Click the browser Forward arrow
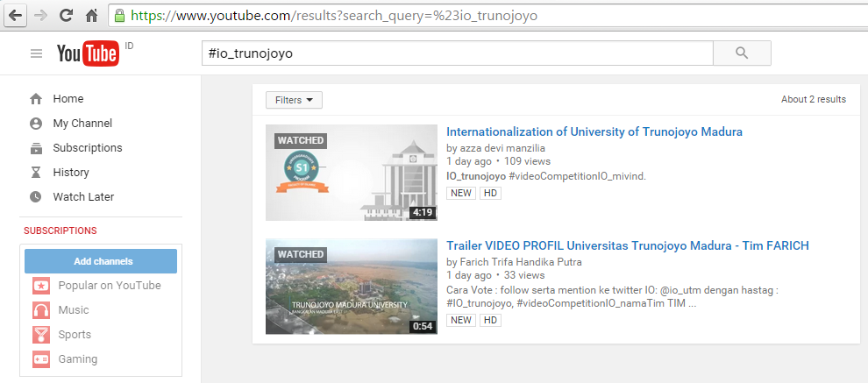The width and height of the screenshot is (868, 383). click(40, 16)
